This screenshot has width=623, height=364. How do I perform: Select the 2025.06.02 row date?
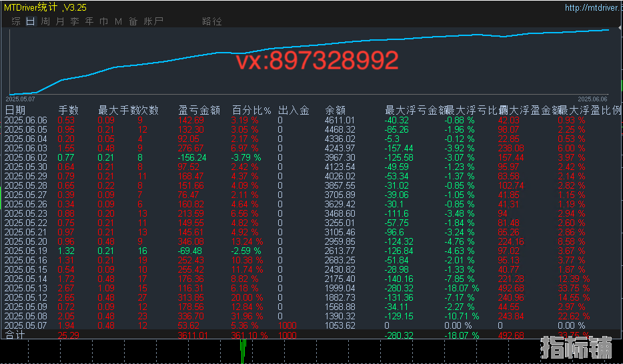tap(26, 157)
